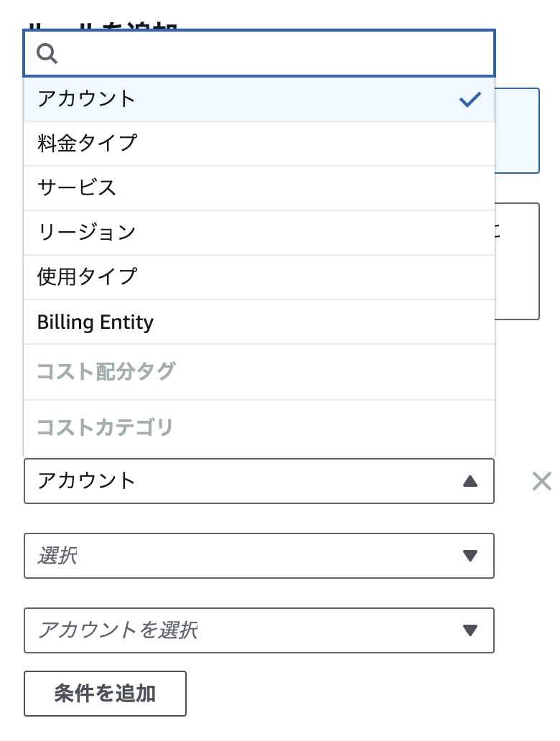Click the blue highlighted box behind the list
This screenshot has height=741, width=560.
tap(517, 131)
